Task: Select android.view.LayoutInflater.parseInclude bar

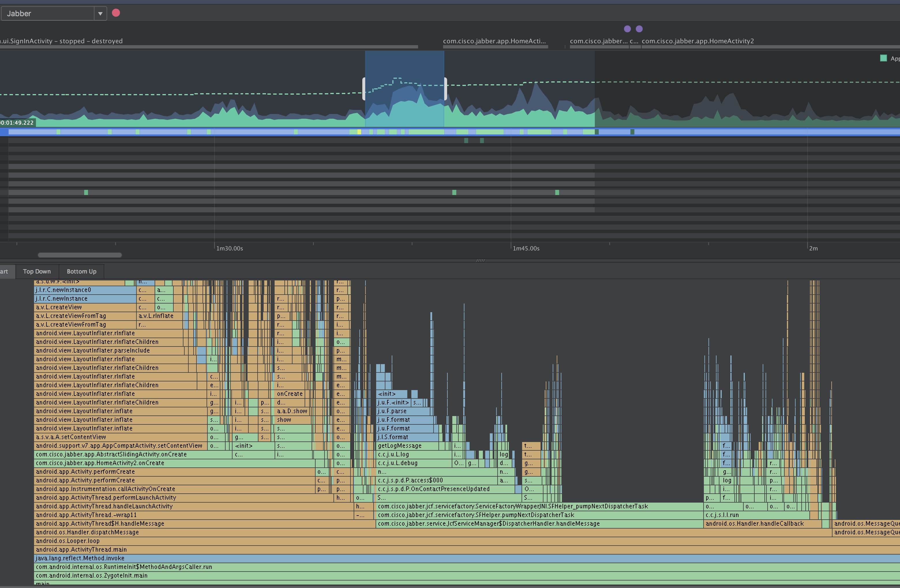Action: [109, 351]
